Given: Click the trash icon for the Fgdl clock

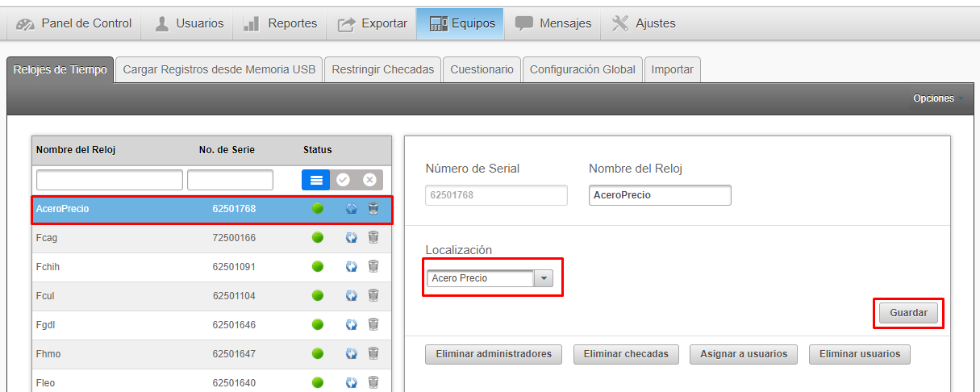Looking at the screenshot, I should click(373, 324).
